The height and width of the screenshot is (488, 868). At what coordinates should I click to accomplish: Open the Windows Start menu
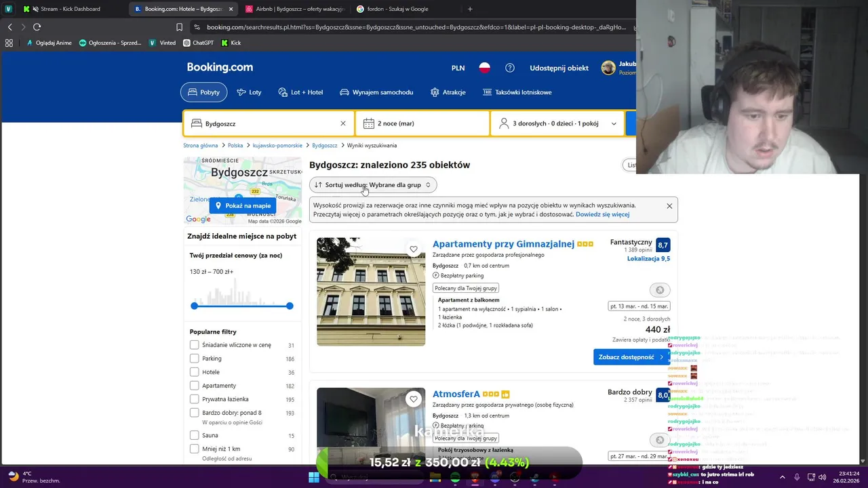coord(314,477)
